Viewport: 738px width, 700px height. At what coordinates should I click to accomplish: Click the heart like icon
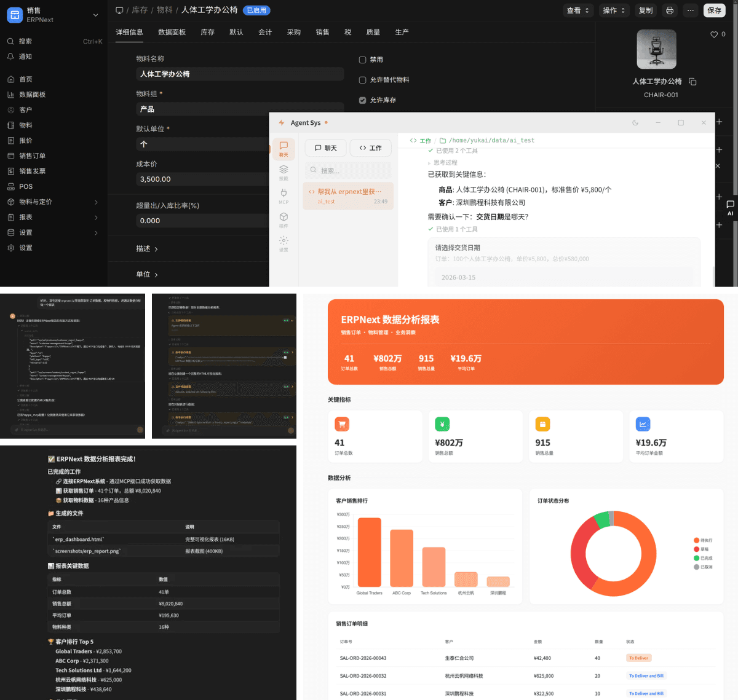click(714, 34)
